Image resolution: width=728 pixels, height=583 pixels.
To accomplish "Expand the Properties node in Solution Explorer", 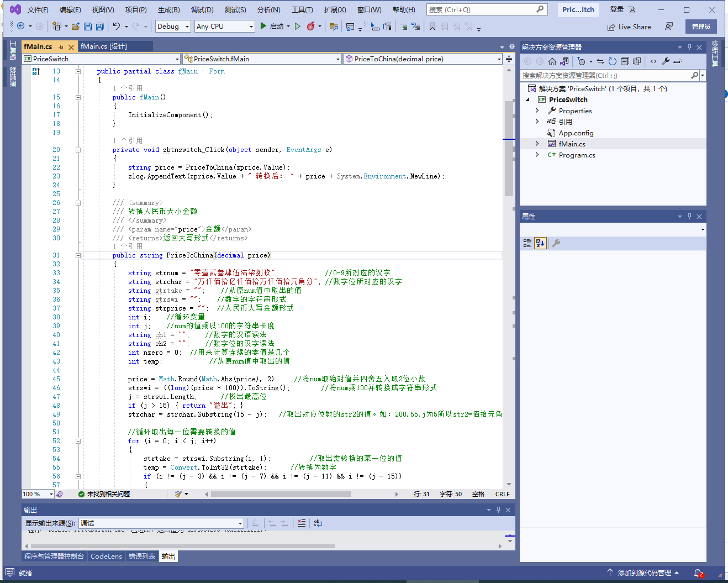I will (x=537, y=111).
